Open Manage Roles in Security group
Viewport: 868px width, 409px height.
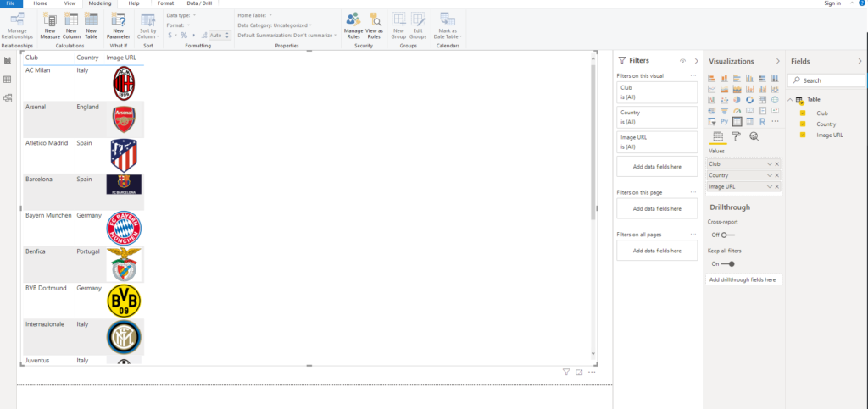(x=353, y=26)
